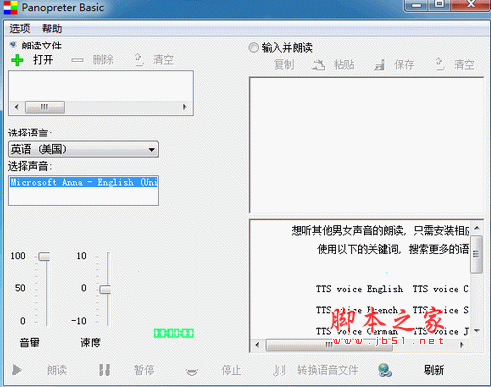
Task: Click file list horizontal scrollbar thumb
Action: point(45,107)
